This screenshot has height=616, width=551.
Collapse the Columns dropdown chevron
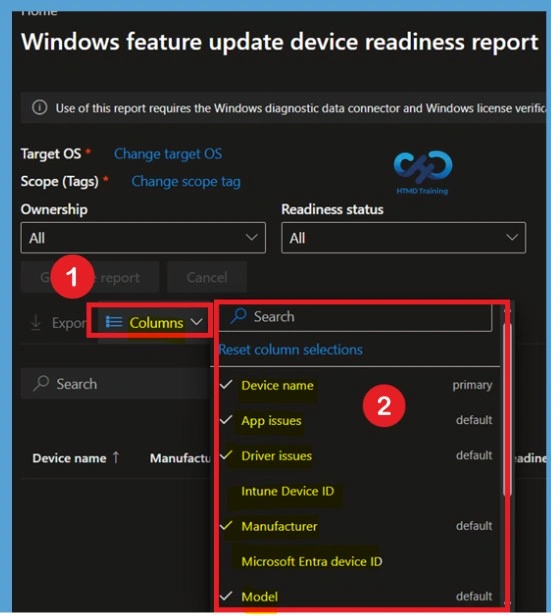click(x=196, y=322)
